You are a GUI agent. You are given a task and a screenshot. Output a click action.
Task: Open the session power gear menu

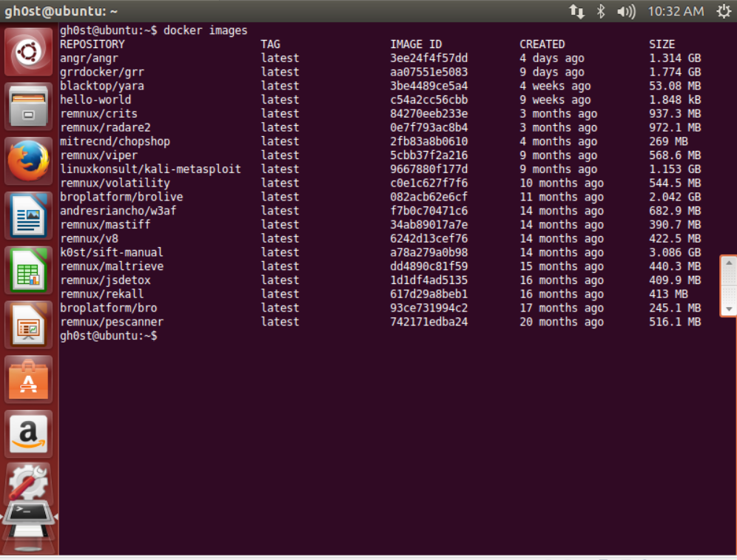click(x=723, y=11)
